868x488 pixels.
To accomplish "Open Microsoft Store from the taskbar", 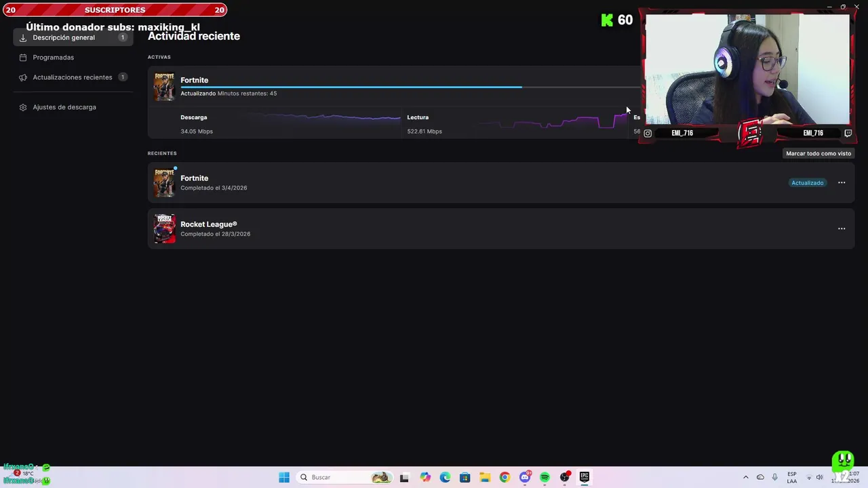I will click(x=465, y=477).
